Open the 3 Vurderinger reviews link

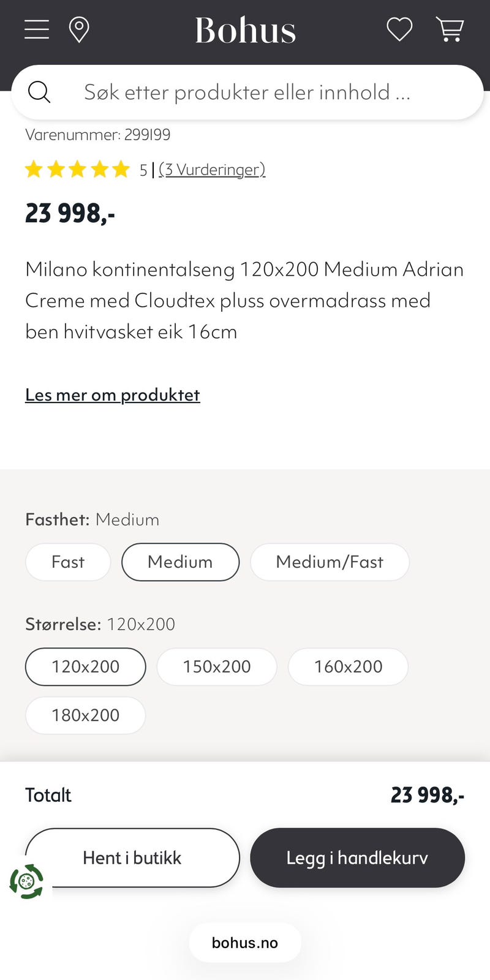pos(212,170)
